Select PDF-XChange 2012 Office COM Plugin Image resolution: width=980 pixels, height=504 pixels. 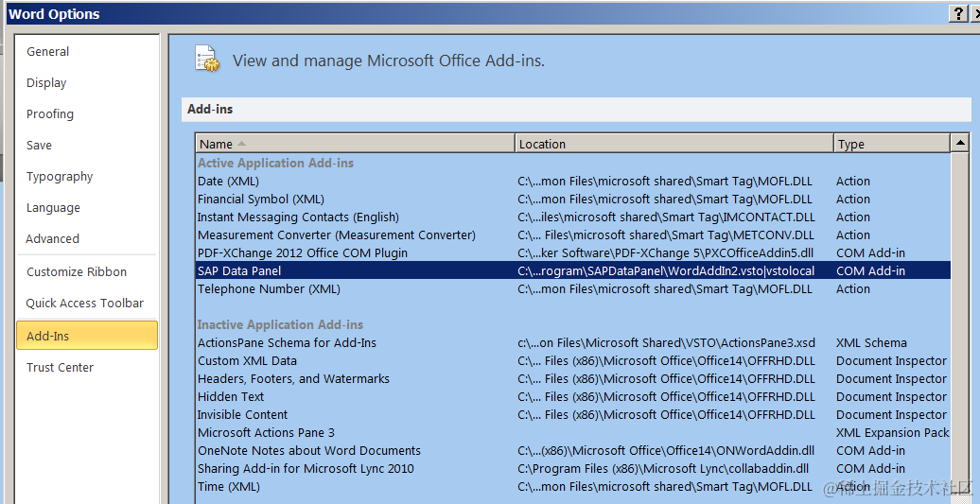tap(573, 252)
